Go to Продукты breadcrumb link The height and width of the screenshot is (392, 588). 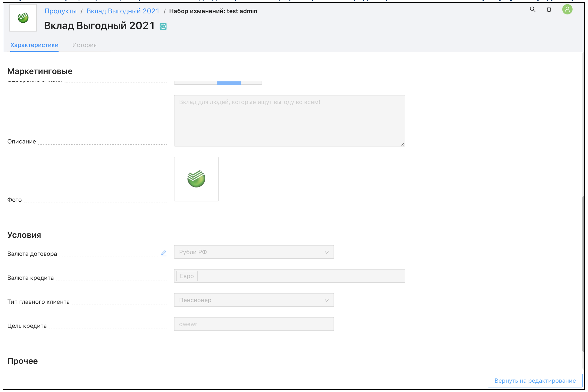tap(60, 11)
